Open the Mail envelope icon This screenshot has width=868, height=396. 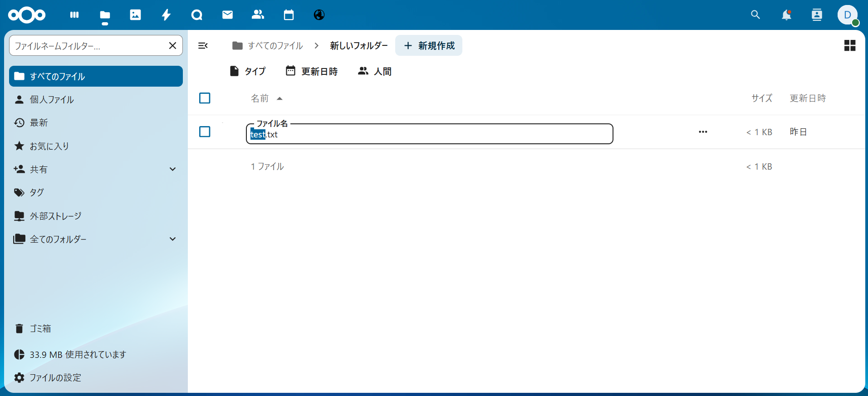click(227, 15)
